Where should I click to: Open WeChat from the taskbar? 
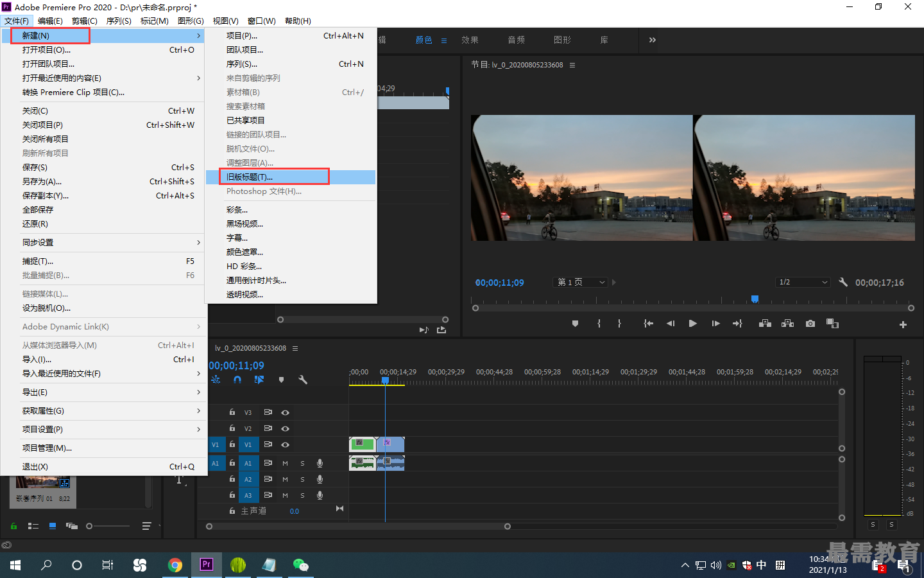(x=300, y=565)
